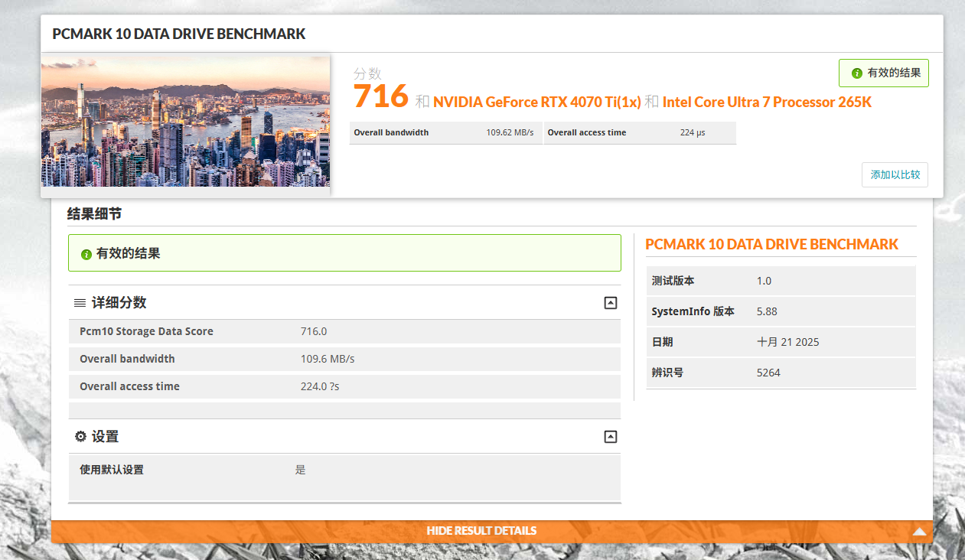Click the 是 value for default settings
This screenshot has height=560, width=965.
(301, 470)
